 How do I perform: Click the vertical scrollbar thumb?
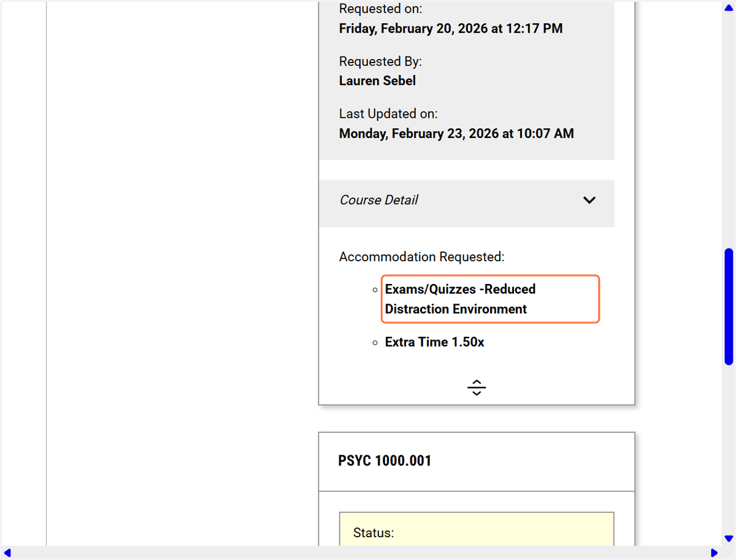click(x=729, y=307)
